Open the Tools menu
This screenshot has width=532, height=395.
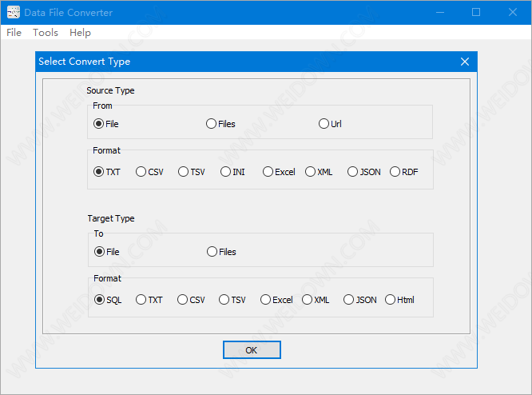point(46,33)
